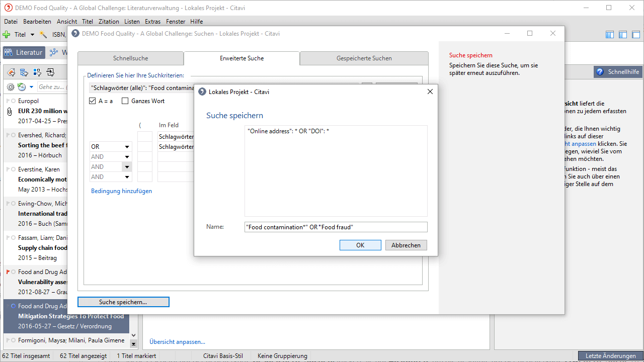Open list settings with gear icon
This screenshot has width=644, height=362.
coord(10,87)
